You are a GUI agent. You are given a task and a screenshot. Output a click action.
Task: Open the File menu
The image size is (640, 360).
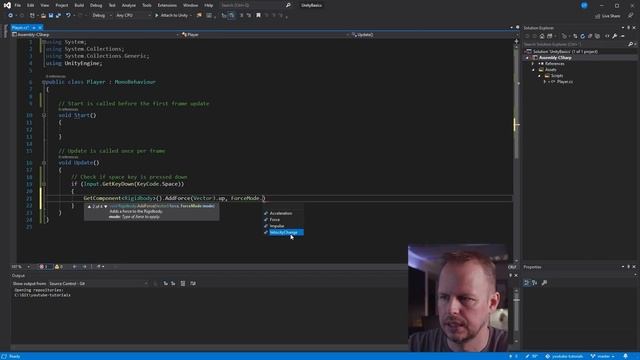(x=18, y=5)
